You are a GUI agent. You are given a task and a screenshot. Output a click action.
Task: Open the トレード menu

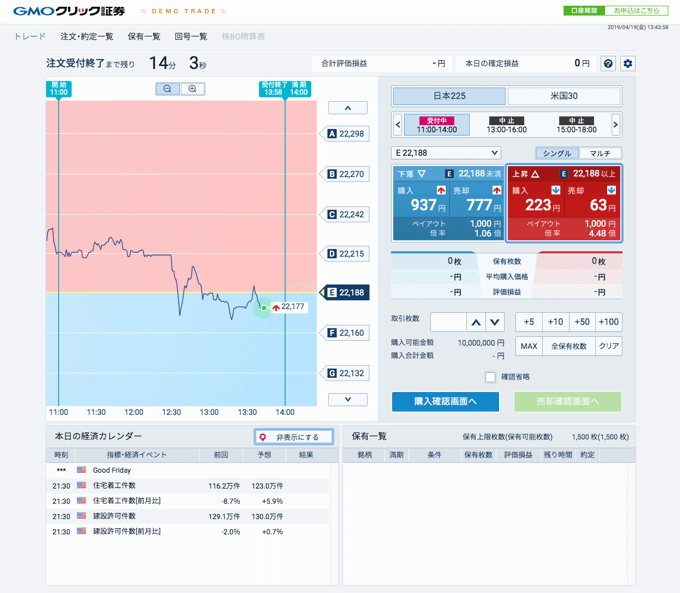pyautogui.click(x=29, y=36)
